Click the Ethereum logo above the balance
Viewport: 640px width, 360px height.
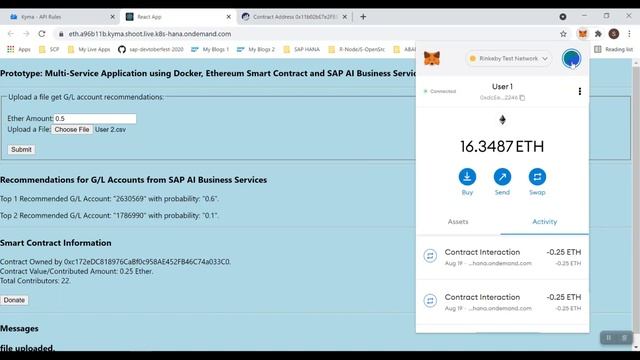point(502,120)
